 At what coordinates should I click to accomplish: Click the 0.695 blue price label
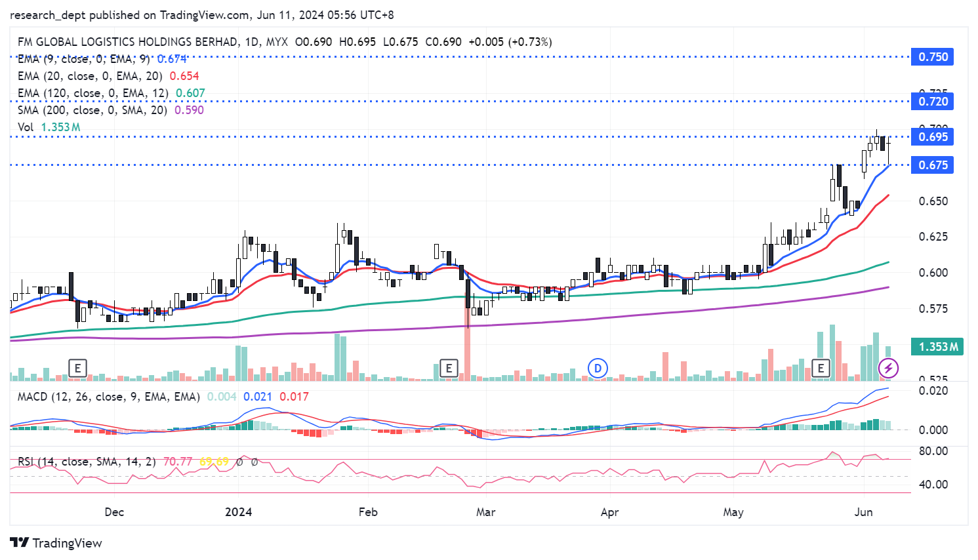tap(932, 137)
